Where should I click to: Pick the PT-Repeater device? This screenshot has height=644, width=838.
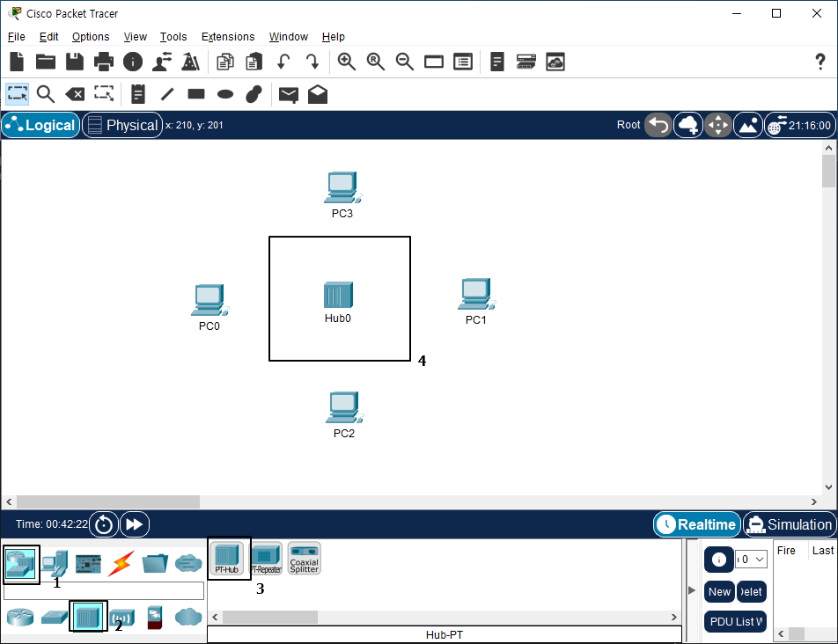266,559
